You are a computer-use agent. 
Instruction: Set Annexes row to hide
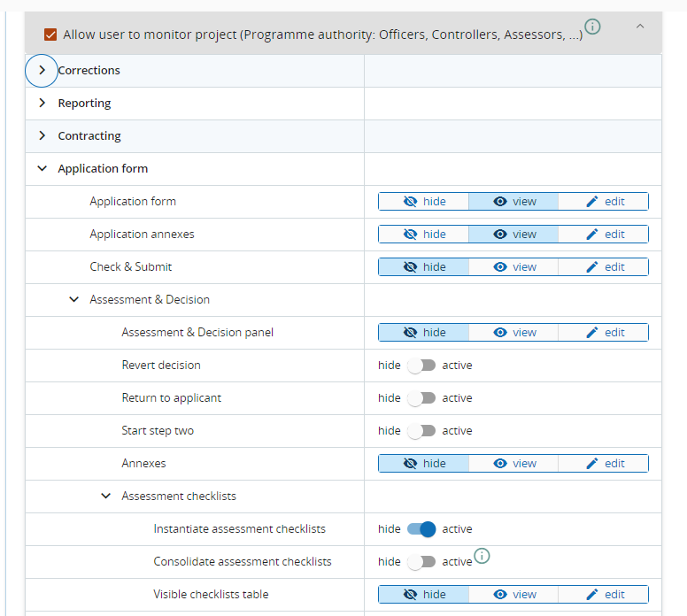tap(424, 464)
